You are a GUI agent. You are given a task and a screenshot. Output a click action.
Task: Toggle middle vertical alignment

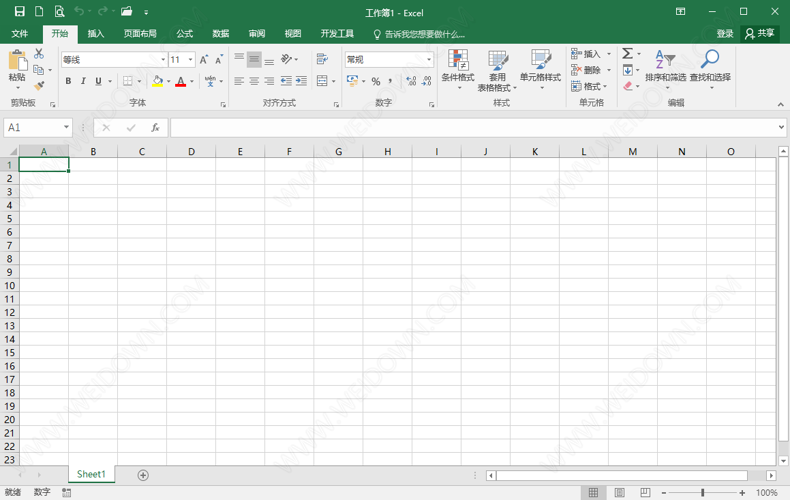[x=254, y=59]
